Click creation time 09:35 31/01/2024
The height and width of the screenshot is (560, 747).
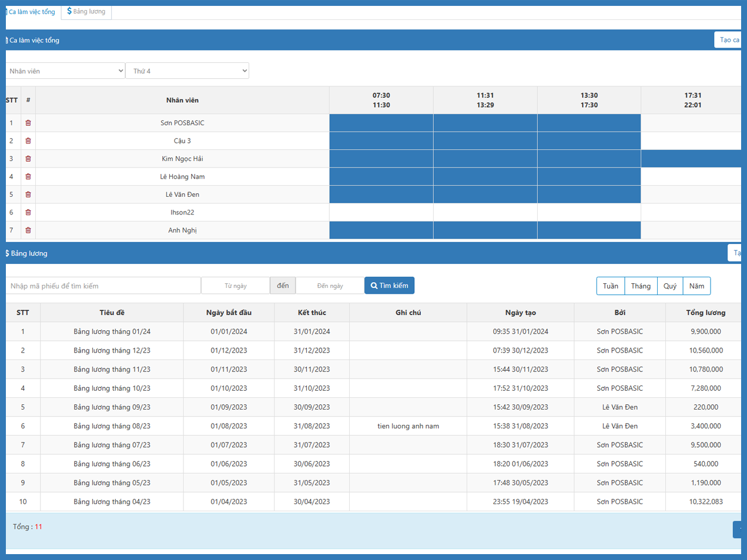tap(521, 331)
